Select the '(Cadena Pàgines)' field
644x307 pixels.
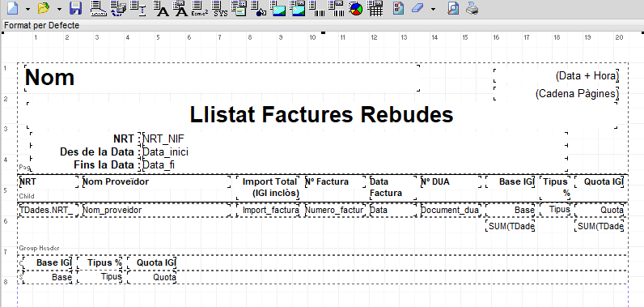[x=557, y=94]
